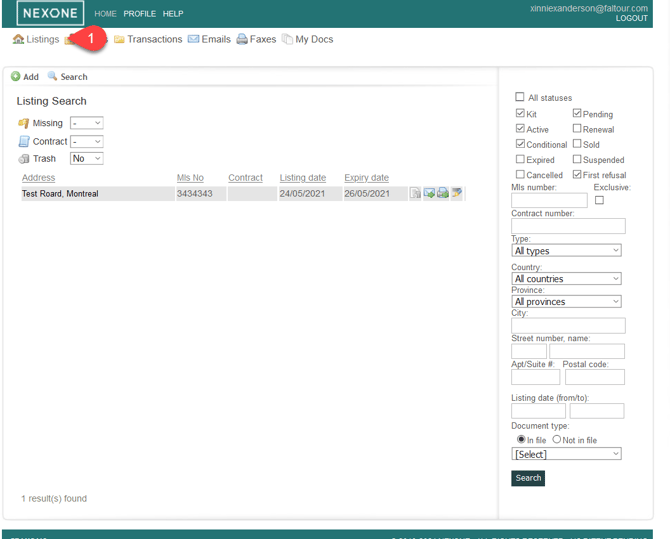Viewport: 670px width, 539px height.
Task: Select the Not in file radio button
Action: pyautogui.click(x=556, y=439)
